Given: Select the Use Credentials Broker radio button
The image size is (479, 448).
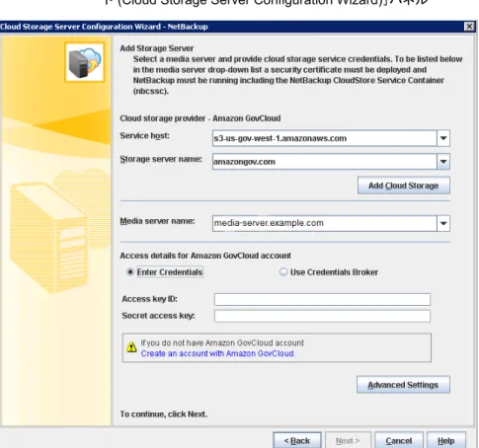Looking at the screenshot, I should coord(283,272).
